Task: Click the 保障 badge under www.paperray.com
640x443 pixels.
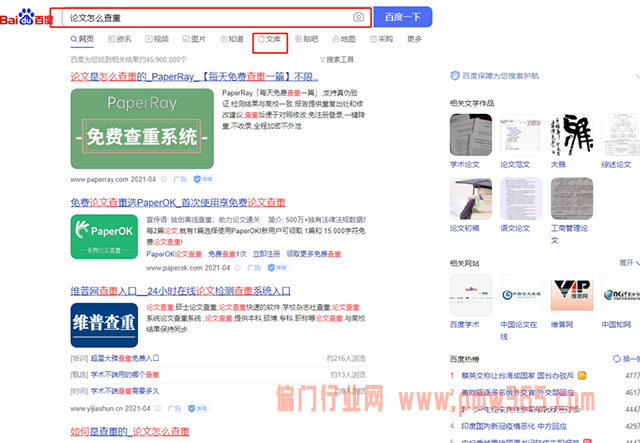Action: click(204, 179)
